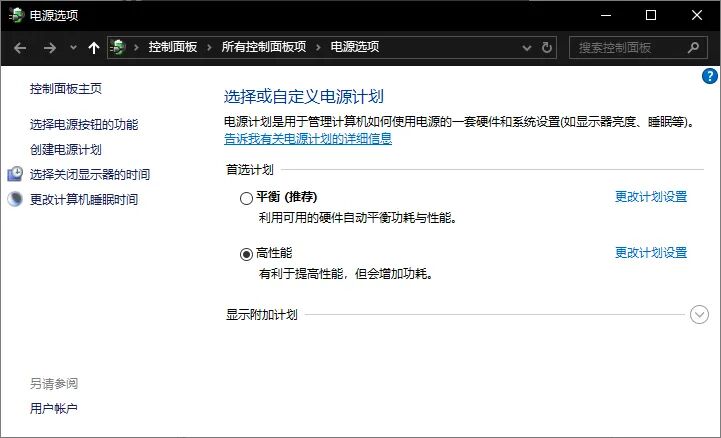Open 控制面板主页 in sidebar
Image resolution: width=721 pixels, height=438 pixels.
click(x=66, y=88)
